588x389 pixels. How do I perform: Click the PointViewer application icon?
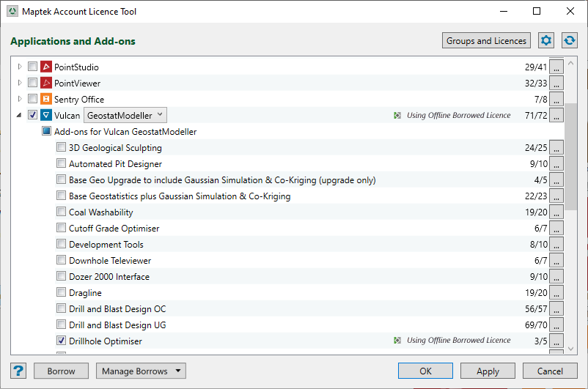(x=46, y=84)
